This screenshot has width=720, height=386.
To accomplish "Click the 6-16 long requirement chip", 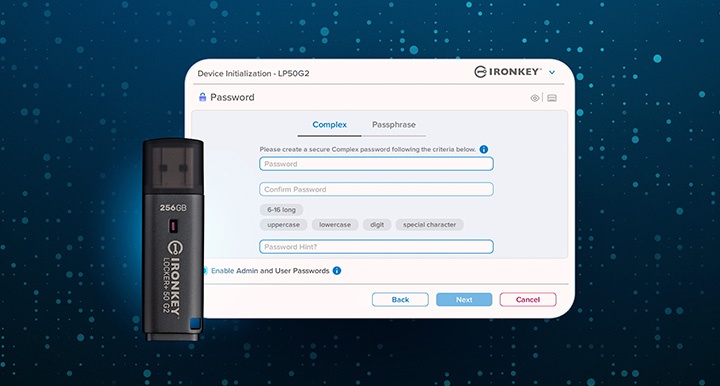I will pos(281,210).
